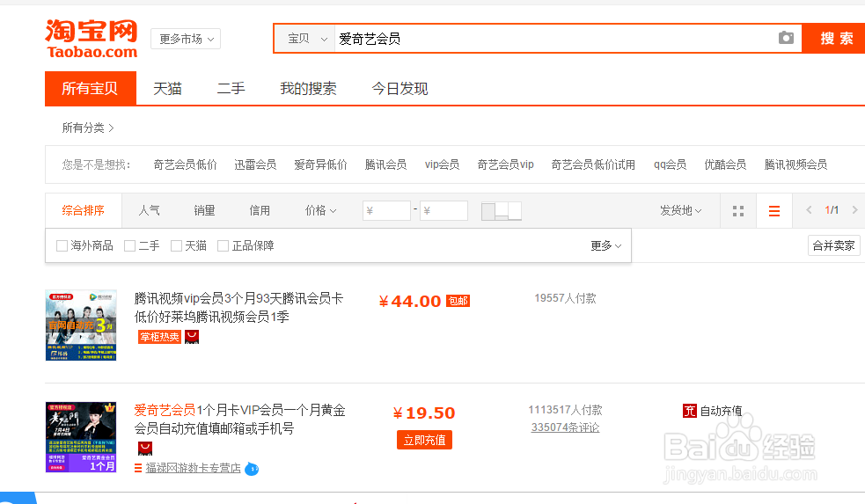
Task: Click the 1113517人付款 text
Action: coord(565,410)
